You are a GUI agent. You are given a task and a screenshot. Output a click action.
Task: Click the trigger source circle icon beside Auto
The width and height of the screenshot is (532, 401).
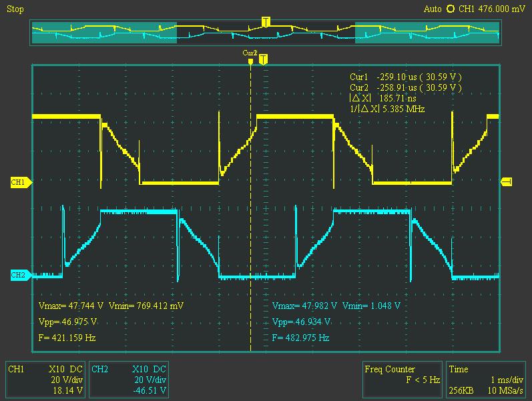pyautogui.click(x=450, y=9)
